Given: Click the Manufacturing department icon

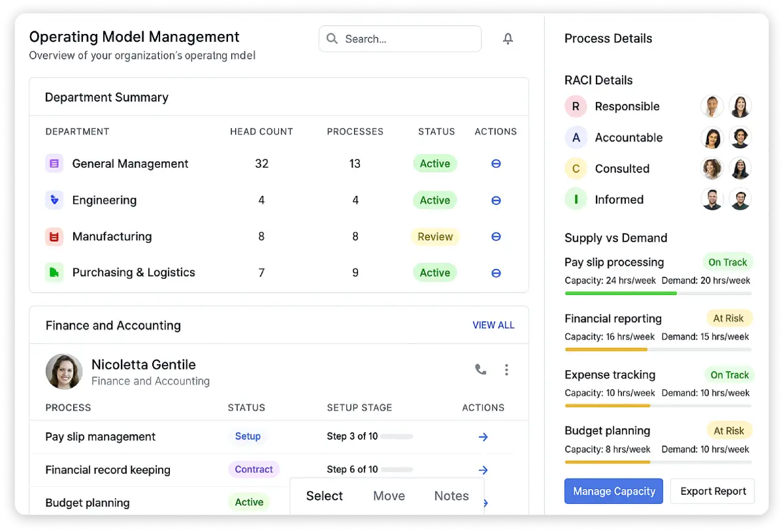Looking at the screenshot, I should click(54, 237).
